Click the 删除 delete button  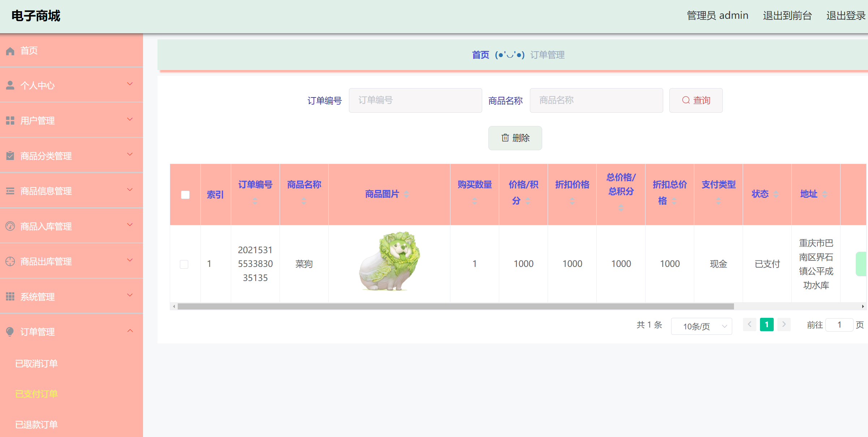click(515, 138)
